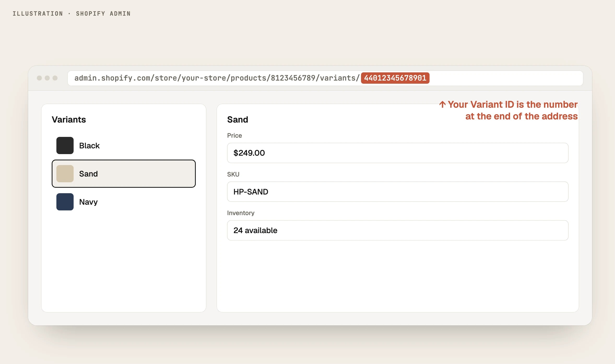Click the SKU label
This screenshot has height=364, width=615.
click(x=233, y=174)
